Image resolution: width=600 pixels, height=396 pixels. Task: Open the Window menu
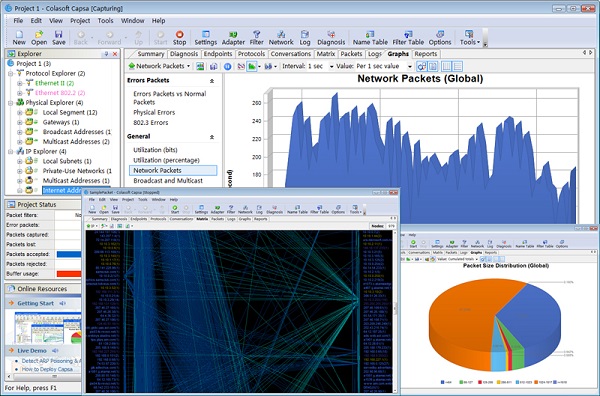[x=132, y=21]
